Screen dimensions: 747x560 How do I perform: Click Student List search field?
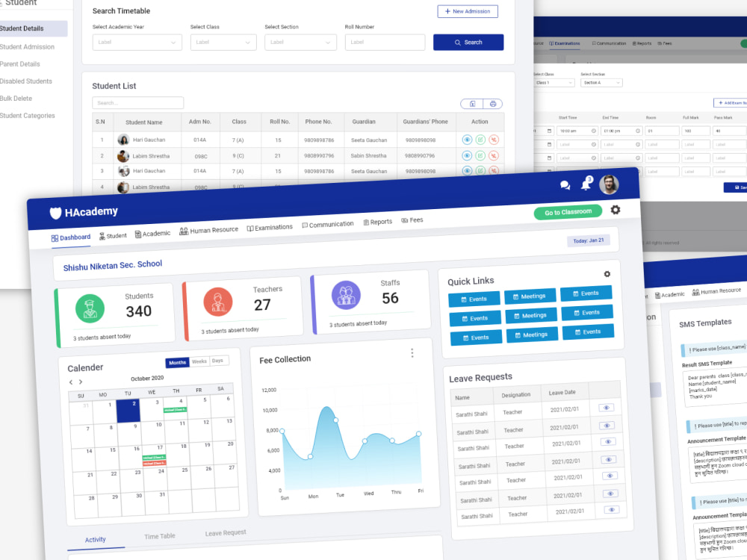[137, 103]
